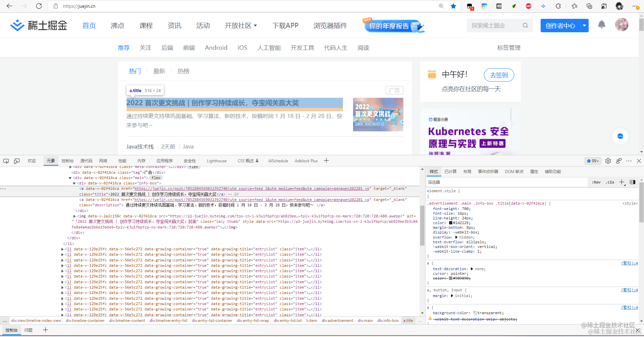Image resolution: width=644 pixels, height=337 pixels.
Task: Open the 2022 首次更文挑战 article title
Action: click(x=212, y=103)
